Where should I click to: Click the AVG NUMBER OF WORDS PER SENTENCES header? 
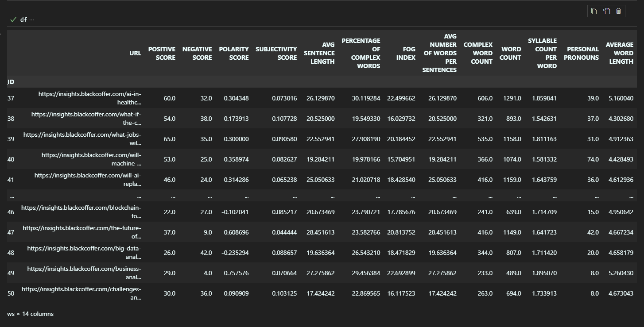439,53
